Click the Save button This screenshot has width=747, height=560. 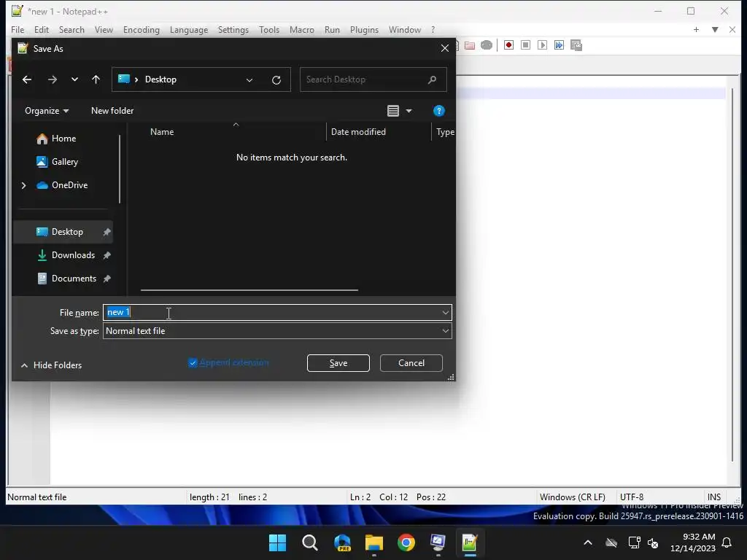click(338, 363)
